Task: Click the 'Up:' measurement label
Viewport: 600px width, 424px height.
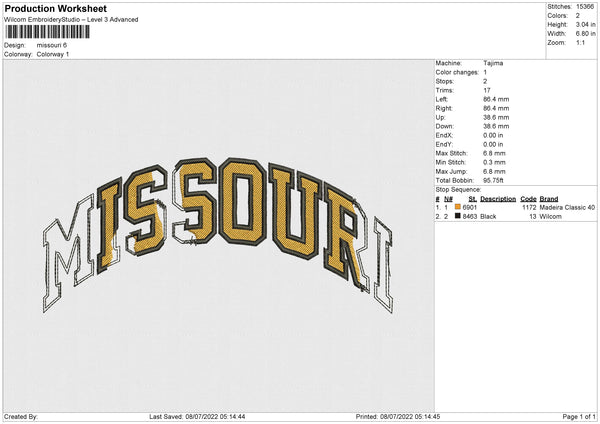Action: coord(440,117)
